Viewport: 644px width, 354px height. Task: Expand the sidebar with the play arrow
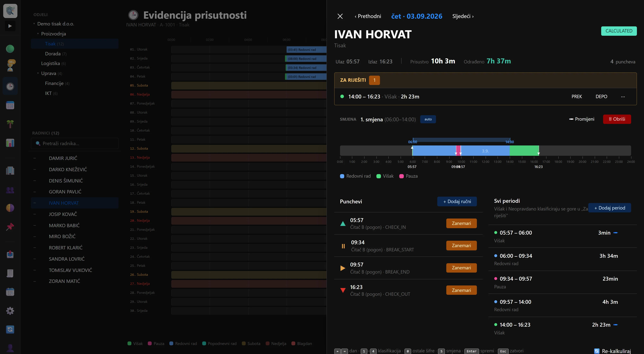10,26
